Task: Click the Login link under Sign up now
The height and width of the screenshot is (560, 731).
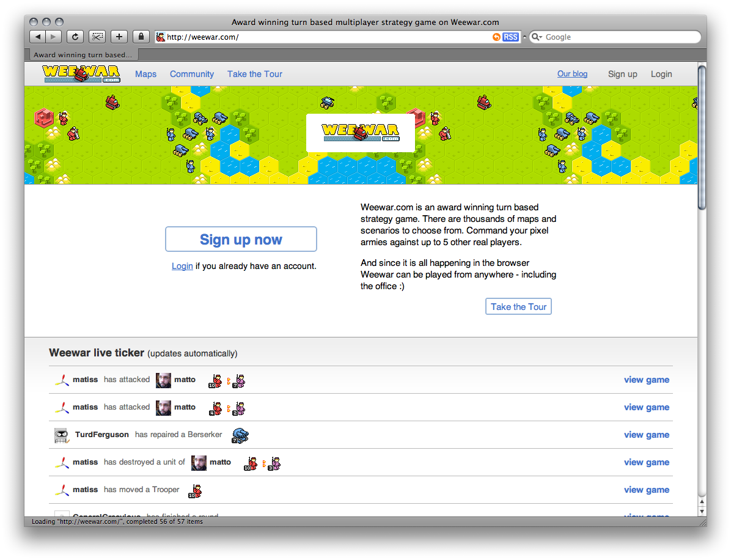Action: click(x=182, y=267)
